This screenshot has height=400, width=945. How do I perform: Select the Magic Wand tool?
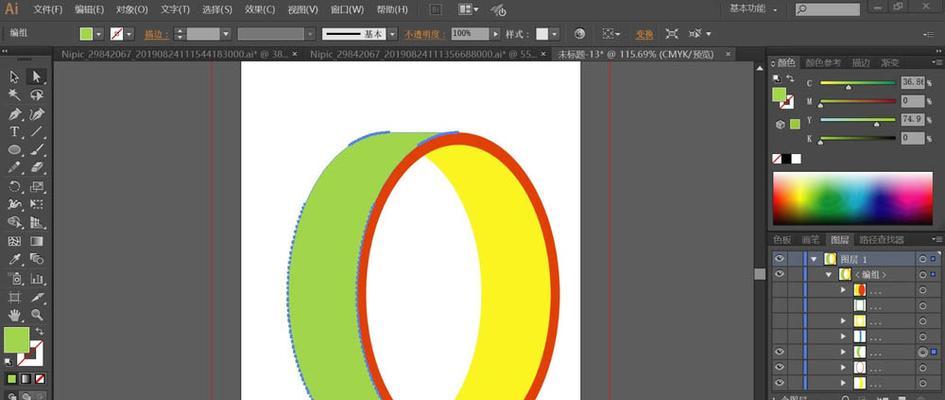click(14, 95)
